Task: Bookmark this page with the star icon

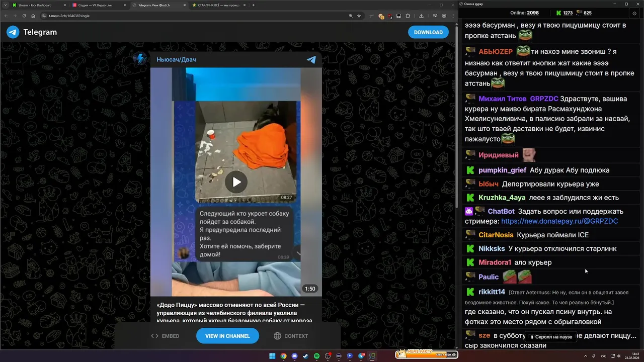Action: [359, 16]
